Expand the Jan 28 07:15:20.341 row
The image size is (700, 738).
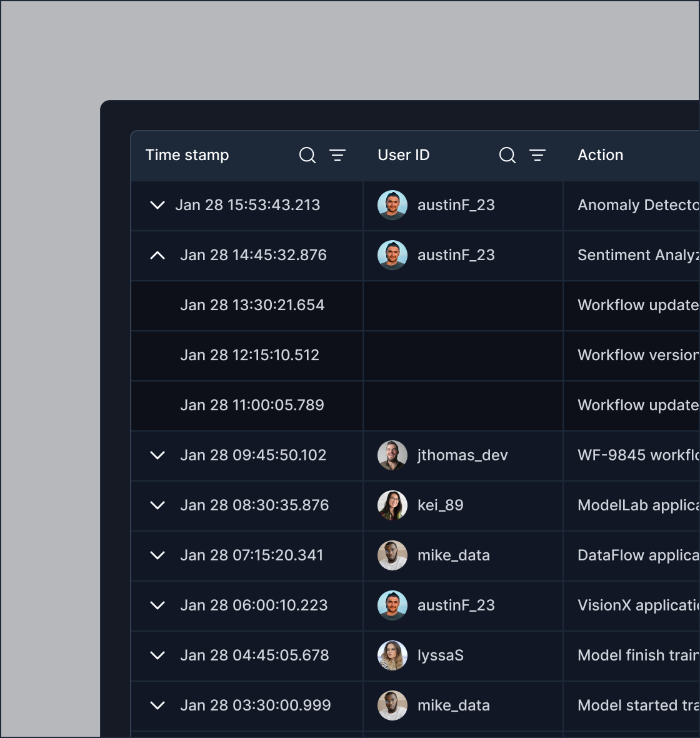(x=157, y=555)
